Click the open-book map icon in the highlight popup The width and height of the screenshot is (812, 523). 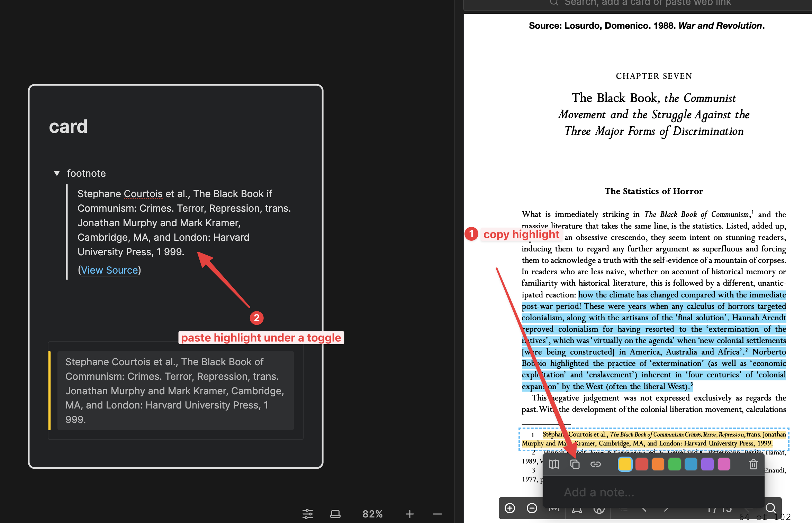tap(554, 464)
